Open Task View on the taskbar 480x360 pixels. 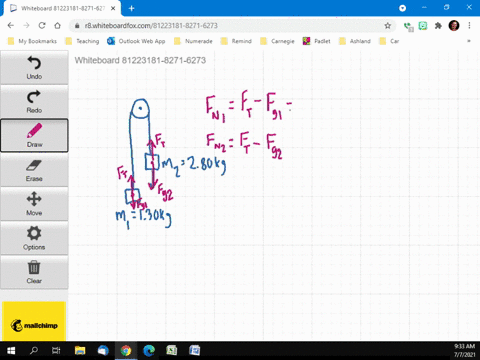click(56, 351)
